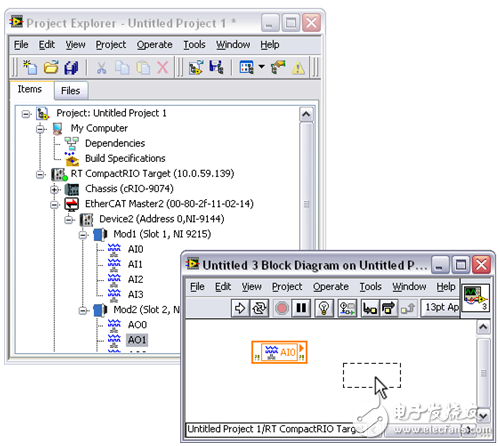Click Step Into button in Block Diagram
Viewport: 500px width, 446px height.
coord(370,308)
